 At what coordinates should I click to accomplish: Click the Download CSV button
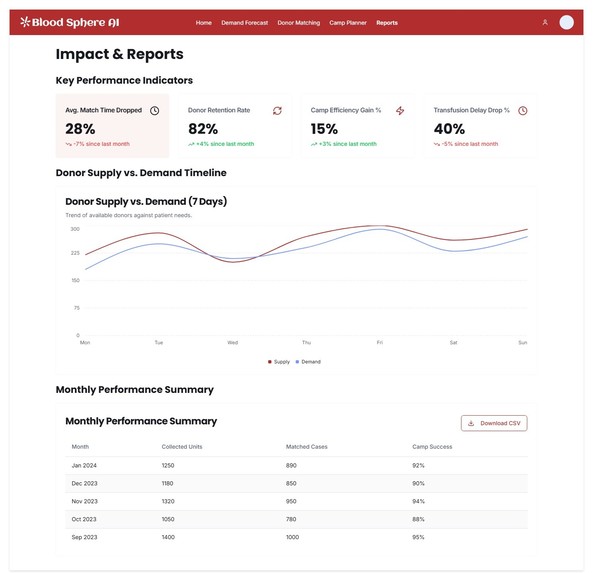pos(494,423)
